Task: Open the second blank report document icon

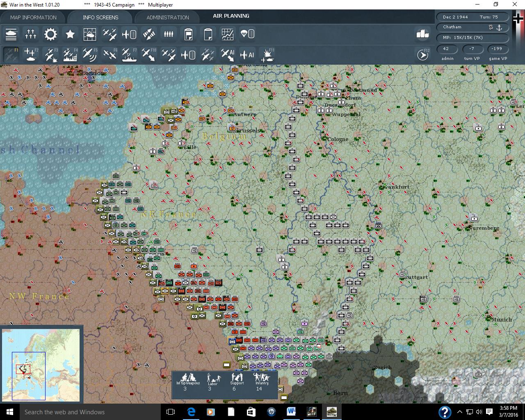Action: coord(208,34)
